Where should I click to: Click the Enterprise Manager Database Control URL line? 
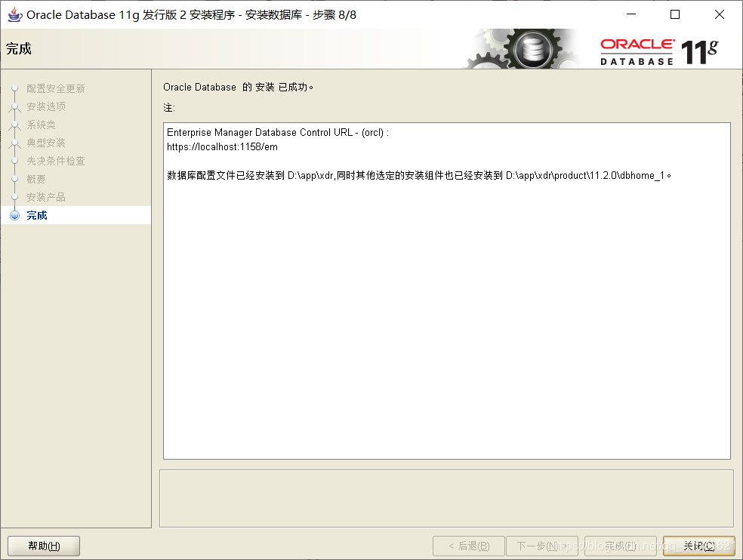coord(278,133)
